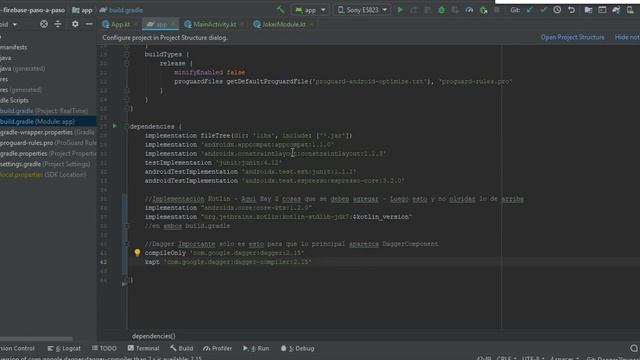Select res (generated) folder in tree

point(21,90)
